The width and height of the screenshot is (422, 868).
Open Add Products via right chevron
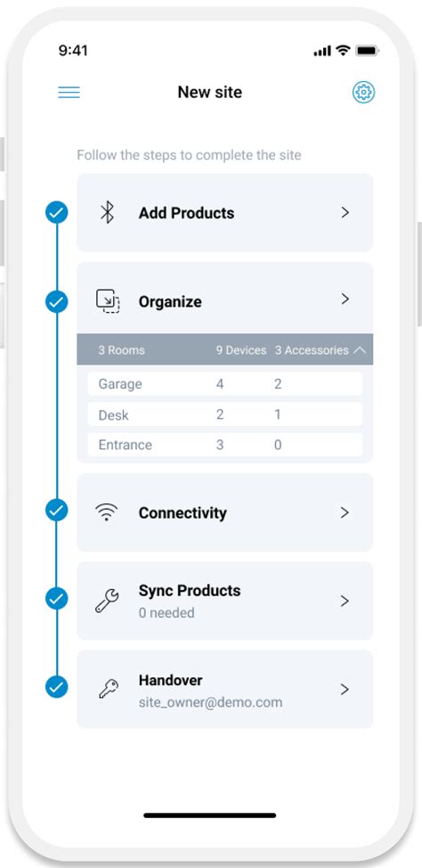point(345,213)
